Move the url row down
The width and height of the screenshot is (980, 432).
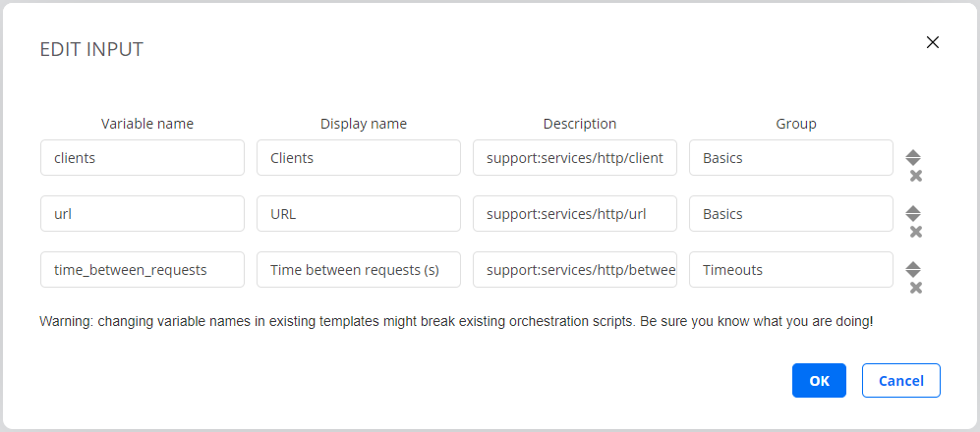913,218
